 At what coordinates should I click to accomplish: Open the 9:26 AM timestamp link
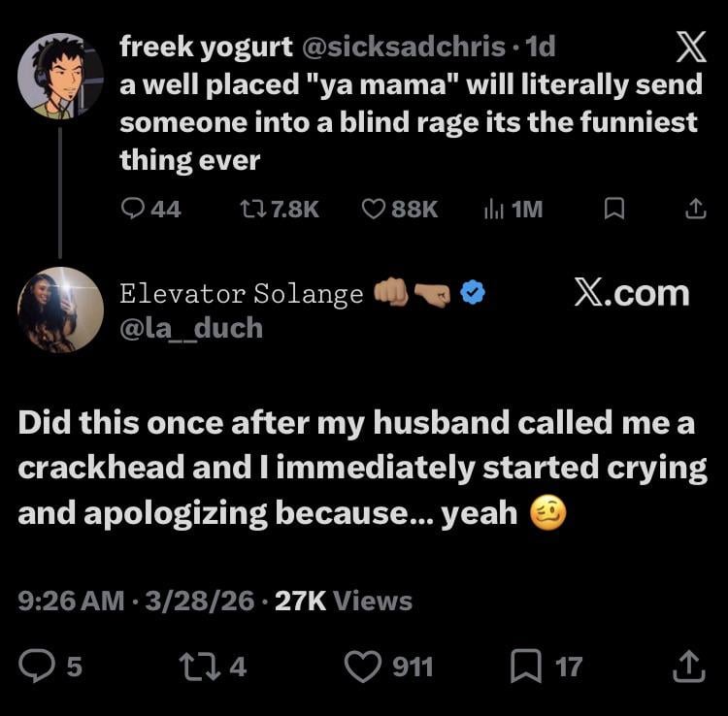71,602
